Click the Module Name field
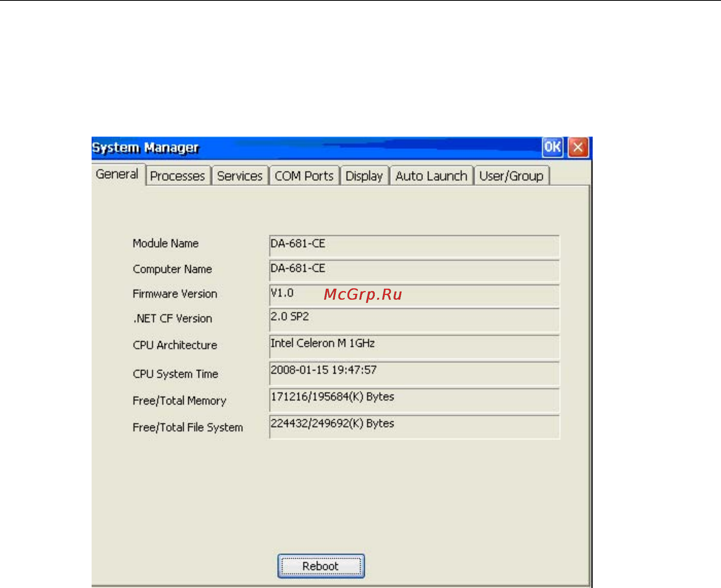 coord(414,246)
